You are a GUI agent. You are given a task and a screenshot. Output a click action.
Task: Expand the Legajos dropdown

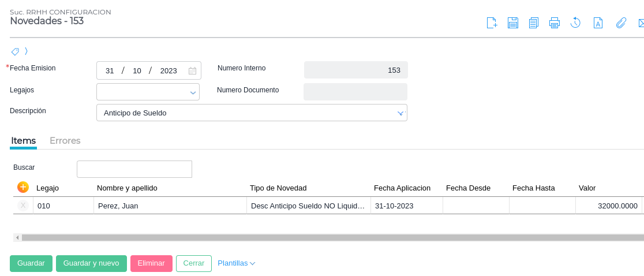pyautogui.click(x=193, y=92)
